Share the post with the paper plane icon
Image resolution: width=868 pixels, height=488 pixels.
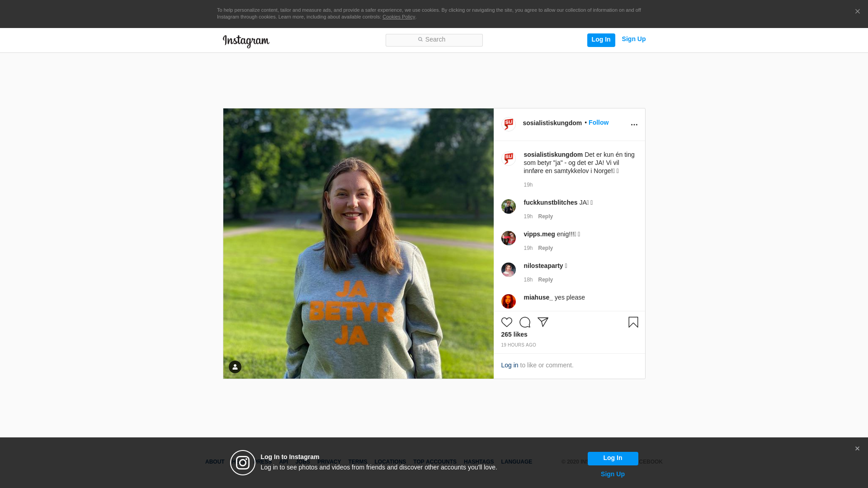pyautogui.click(x=543, y=322)
